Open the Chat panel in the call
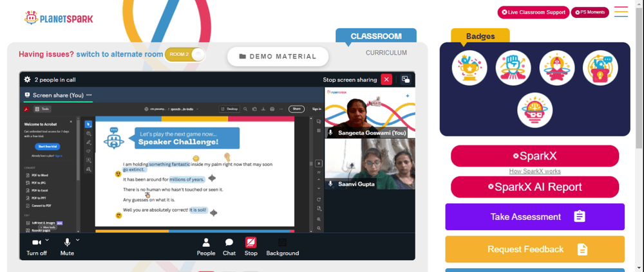This screenshot has height=272, width=644. (229, 248)
